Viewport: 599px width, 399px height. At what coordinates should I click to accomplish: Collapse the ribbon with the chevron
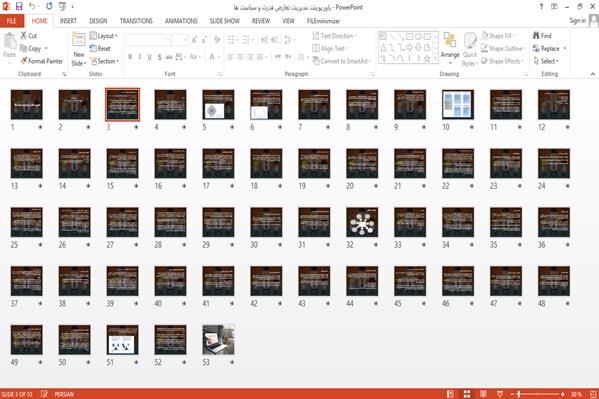pos(593,74)
